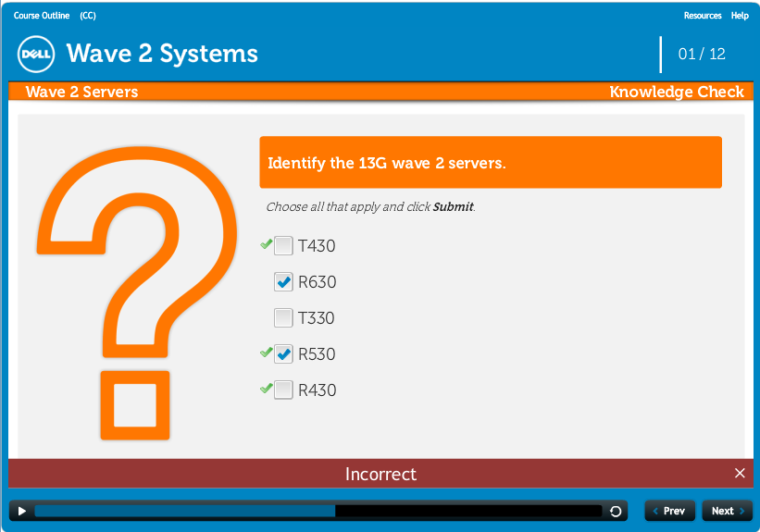Click the replay icon beside the progress bar
Screen dimensions: 760x532
tap(616, 511)
